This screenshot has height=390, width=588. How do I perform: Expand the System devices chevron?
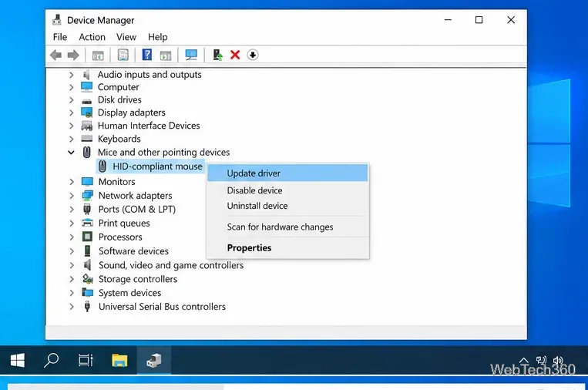point(72,293)
